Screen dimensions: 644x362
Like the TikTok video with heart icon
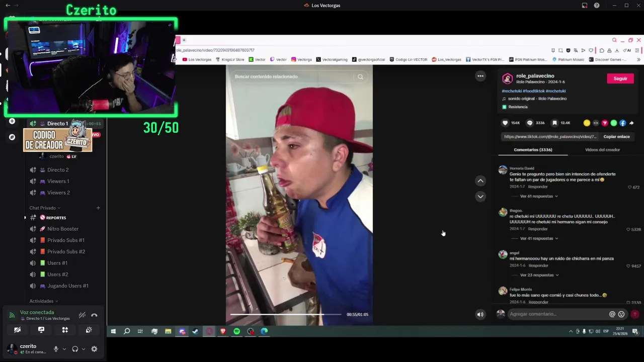pyautogui.click(x=505, y=123)
